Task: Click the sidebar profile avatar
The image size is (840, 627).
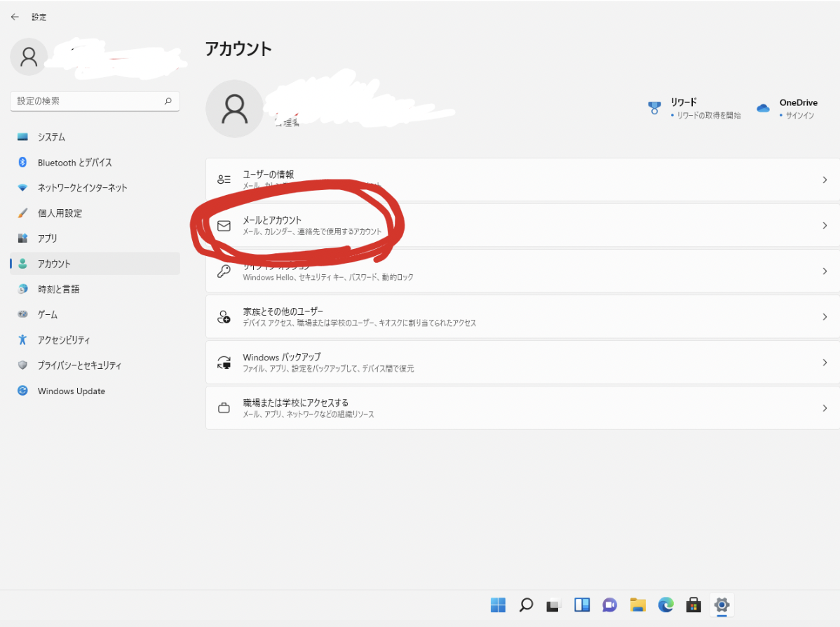Action: [29, 57]
